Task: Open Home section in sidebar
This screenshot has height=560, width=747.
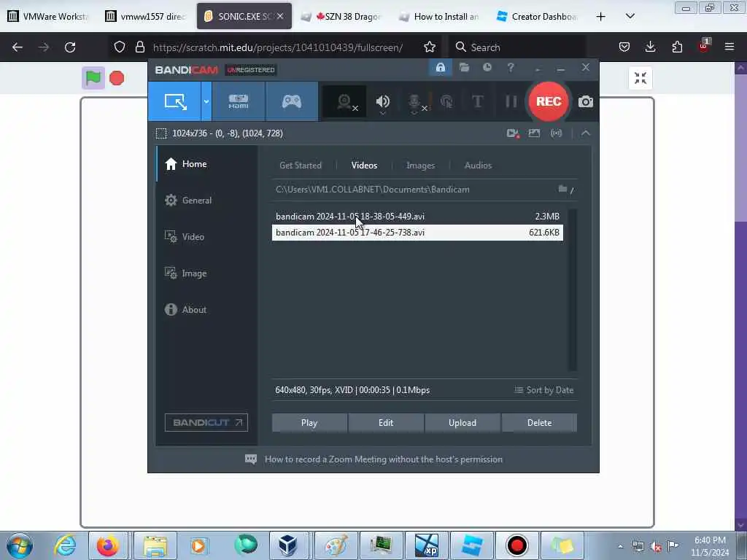Action: tap(206, 164)
